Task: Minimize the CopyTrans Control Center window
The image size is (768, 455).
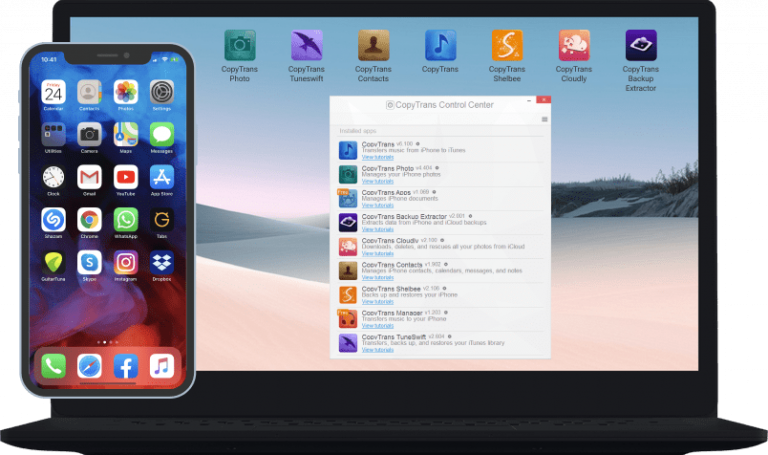Action: tap(529, 100)
